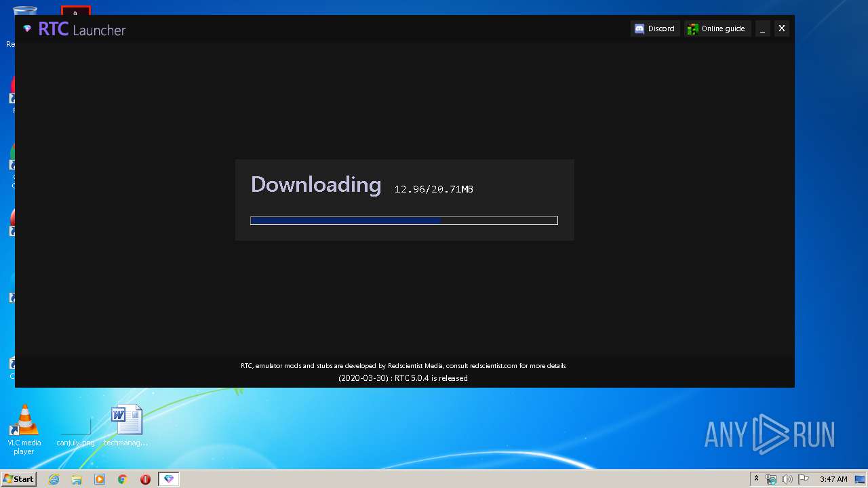Open the Online guide button
Screen dimensions: 868x488
pyautogui.click(x=717, y=28)
